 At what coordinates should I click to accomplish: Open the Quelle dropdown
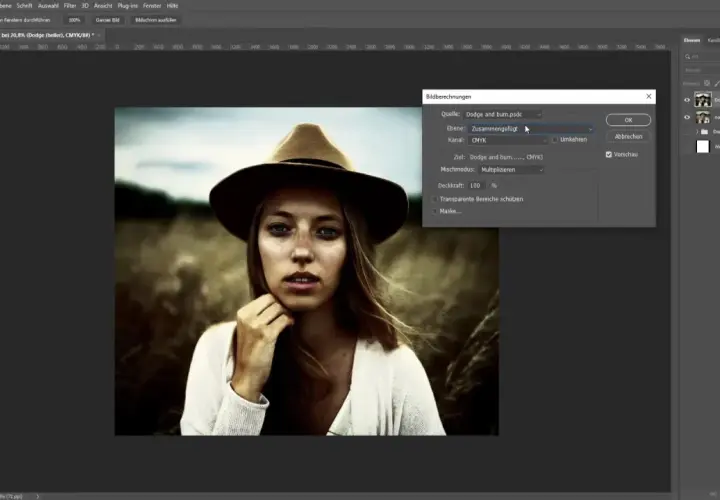(502, 114)
